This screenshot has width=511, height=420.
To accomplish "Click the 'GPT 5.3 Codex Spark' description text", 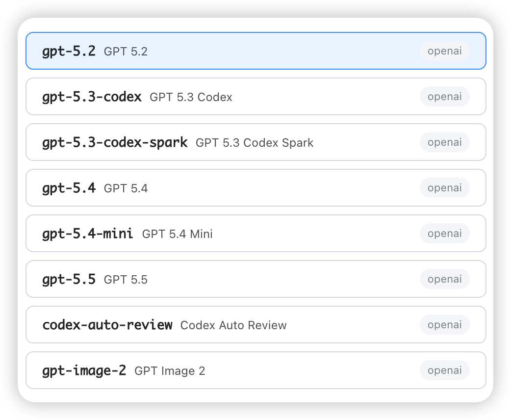I will 255,143.
